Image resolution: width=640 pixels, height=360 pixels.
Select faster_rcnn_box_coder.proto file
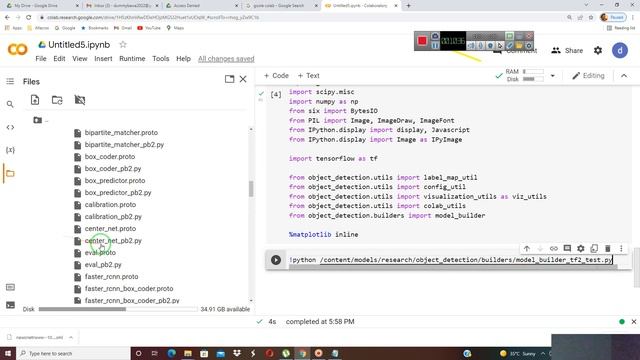(x=129, y=289)
